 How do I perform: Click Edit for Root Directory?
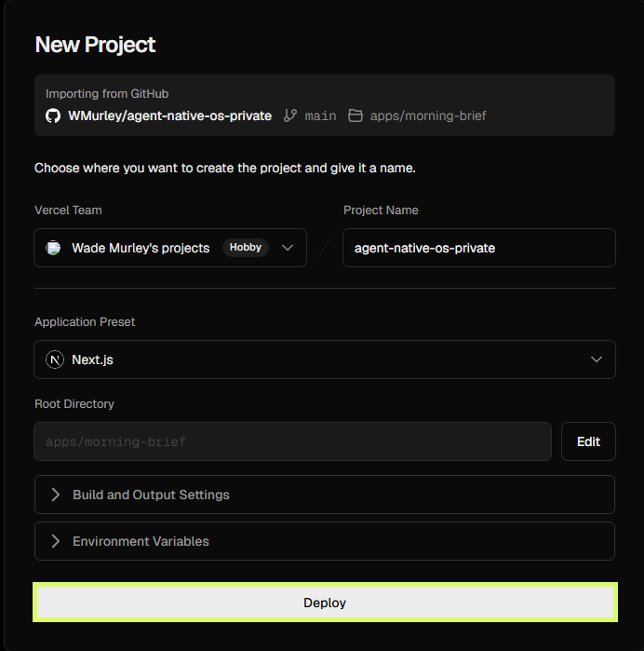click(588, 441)
